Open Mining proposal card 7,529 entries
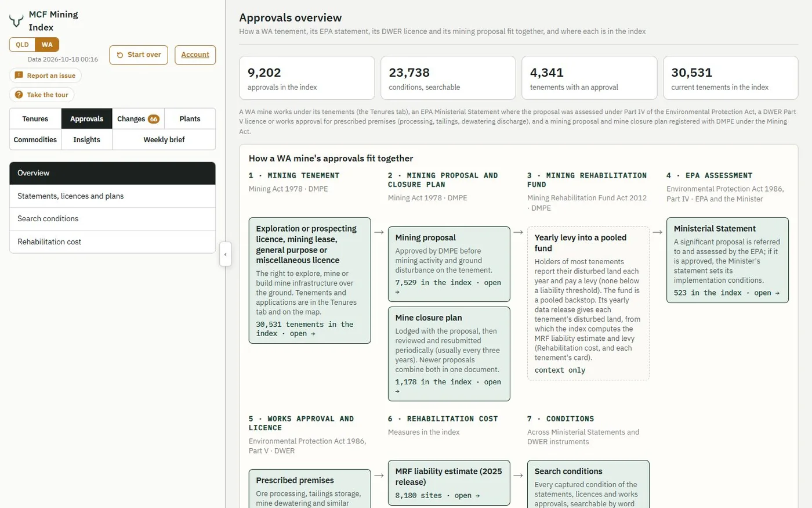Image resolution: width=812 pixels, height=508 pixels. pos(449,264)
